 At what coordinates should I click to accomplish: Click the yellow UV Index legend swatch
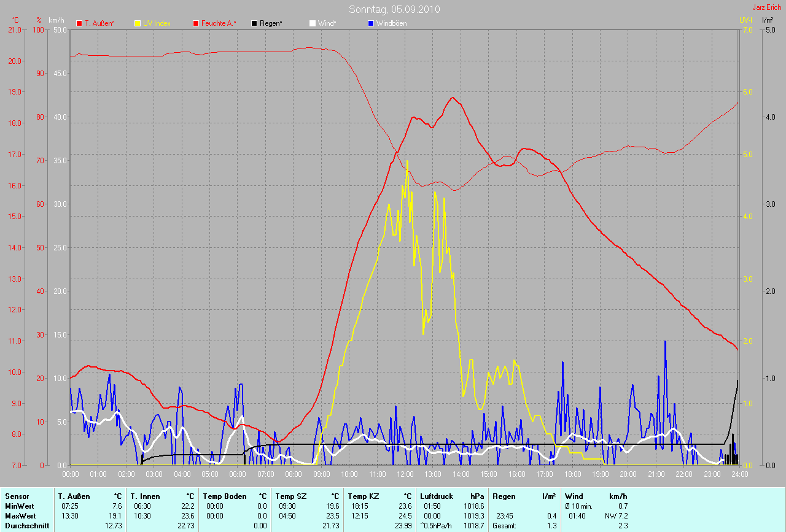coord(138,23)
